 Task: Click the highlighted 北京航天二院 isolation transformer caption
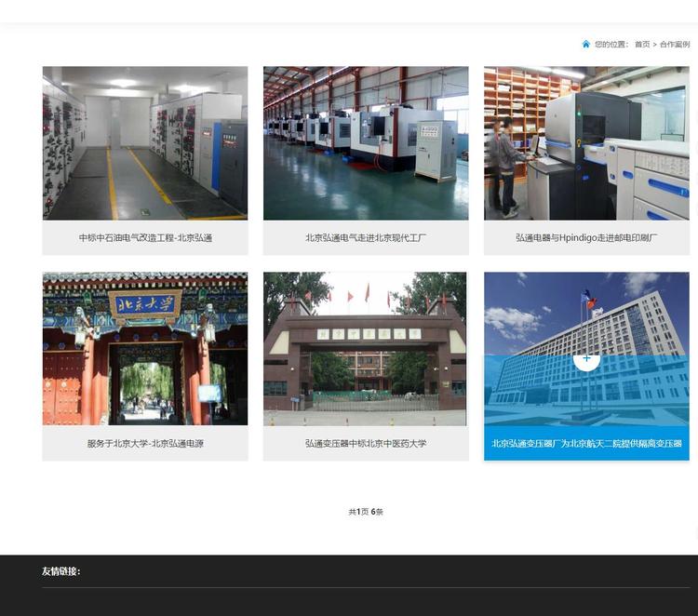[586, 443]
